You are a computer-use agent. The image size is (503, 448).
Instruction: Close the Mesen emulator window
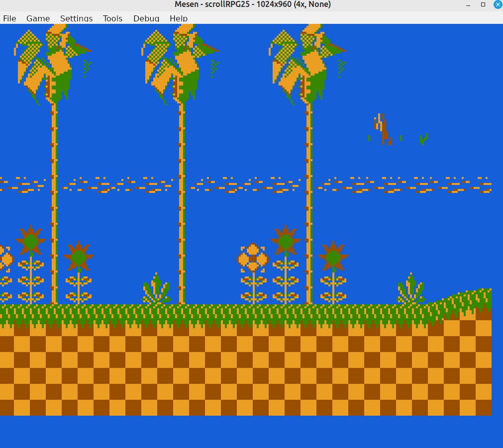click(498, 4)
